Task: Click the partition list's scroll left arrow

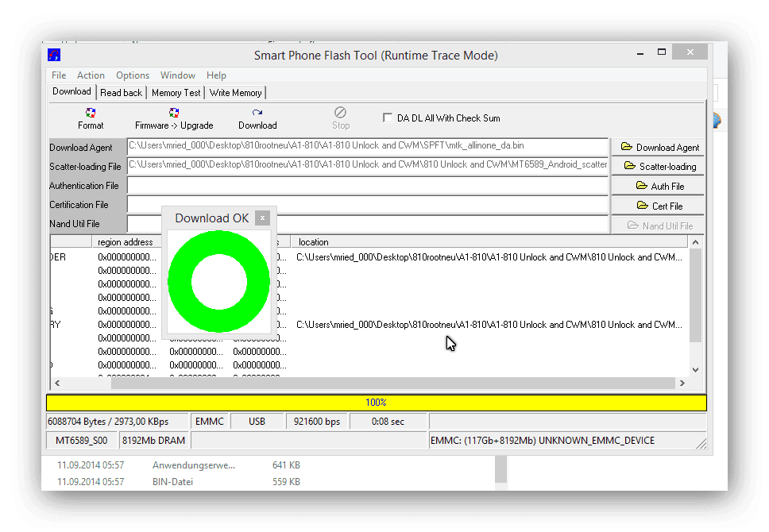Action: coord(57,383)
